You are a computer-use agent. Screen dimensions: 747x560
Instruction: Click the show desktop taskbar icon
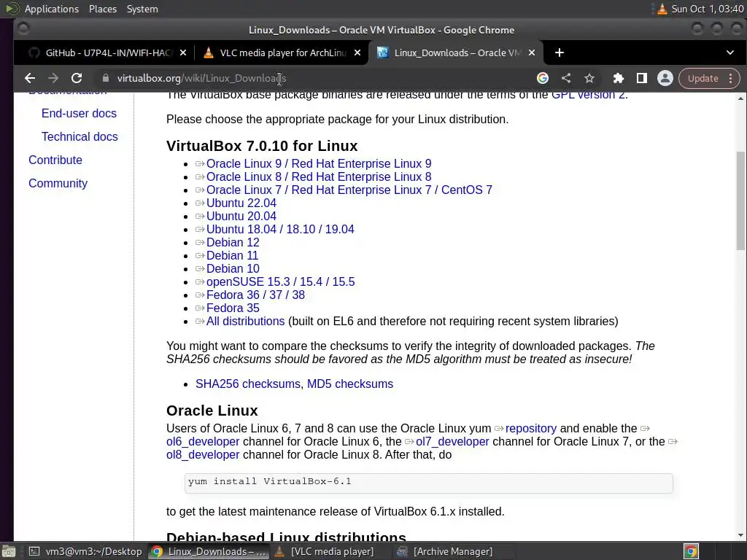pyautogui.click(x=9, y=551)
